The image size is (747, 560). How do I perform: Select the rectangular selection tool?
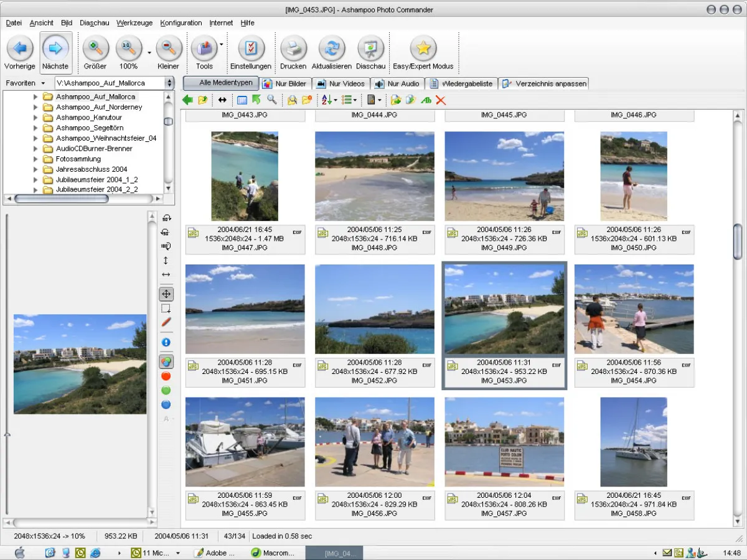click(166, 309)
